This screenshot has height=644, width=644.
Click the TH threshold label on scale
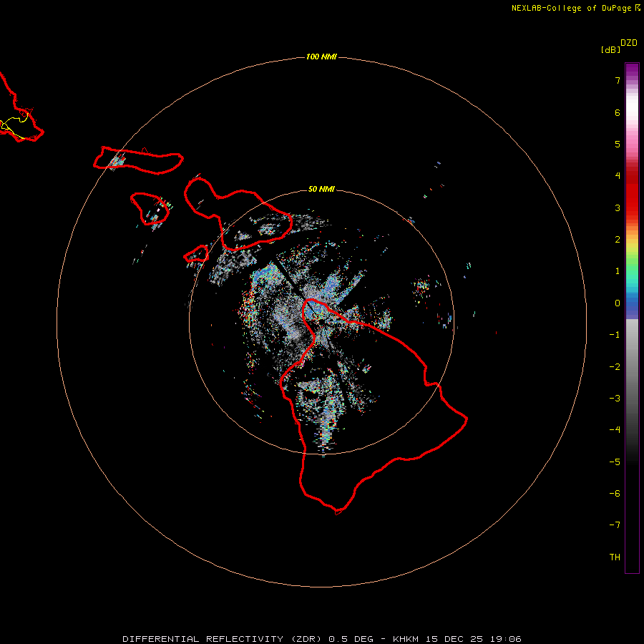[615, 557]
